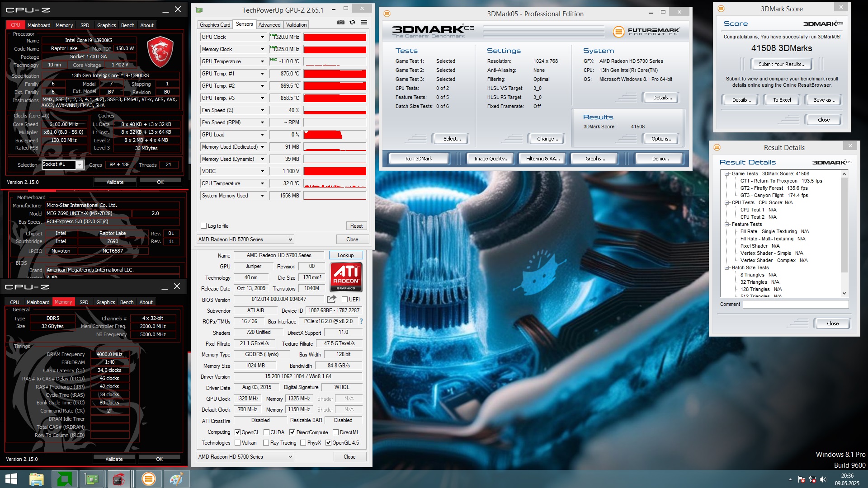Click the GPU Load sensor graph
The width and height of the screenshot is (868, 488).
point(335,135)
